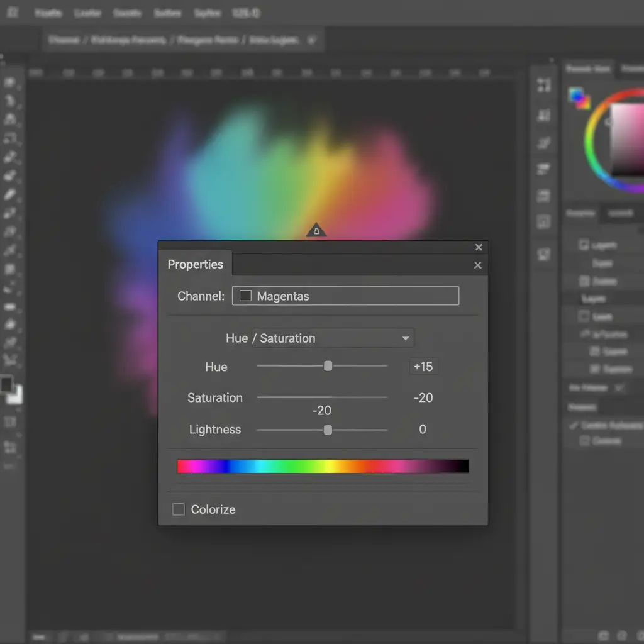Screen dimensions: 644x644
Task: Click the Hue value field showing +15
Action: click(423, 367)
